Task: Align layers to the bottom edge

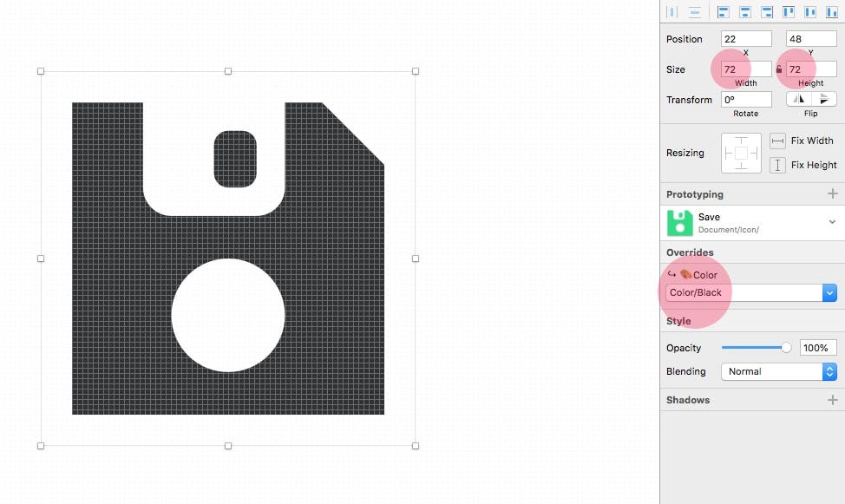Action: coord(831,12)
